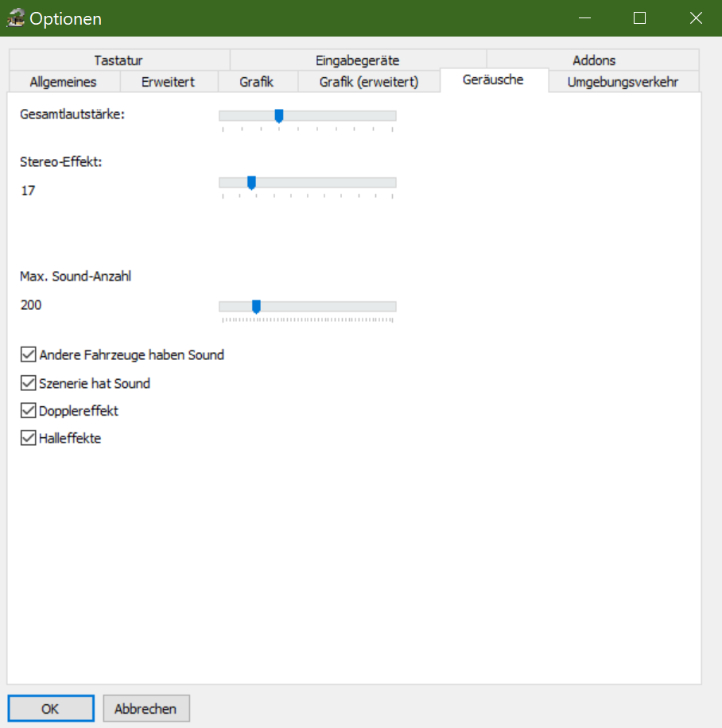
Task: Click the active Geräusche tab
Action: 492,80
